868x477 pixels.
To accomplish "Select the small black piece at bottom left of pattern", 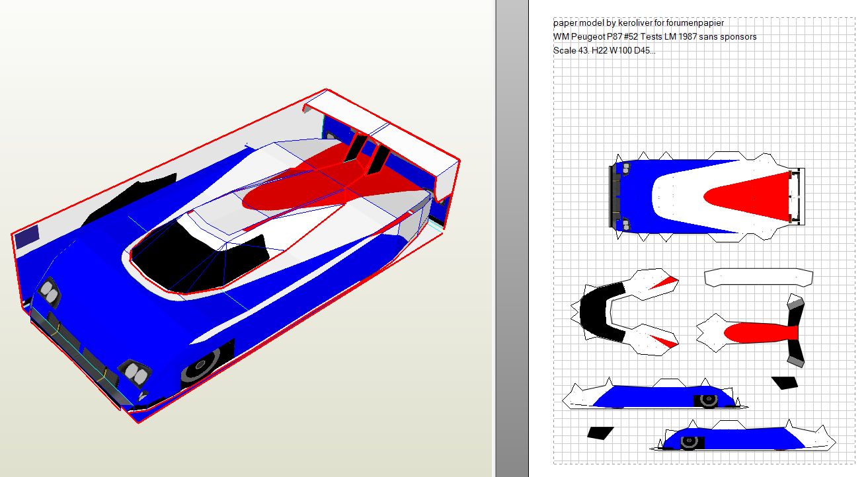I will pyautogui.click(x=600, y=433).
